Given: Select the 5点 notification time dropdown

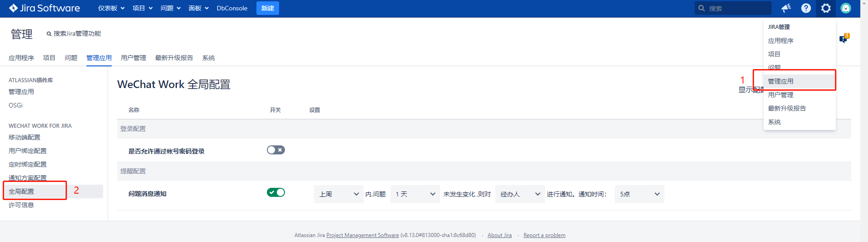Looking at the screenshot, I should 639,194.
